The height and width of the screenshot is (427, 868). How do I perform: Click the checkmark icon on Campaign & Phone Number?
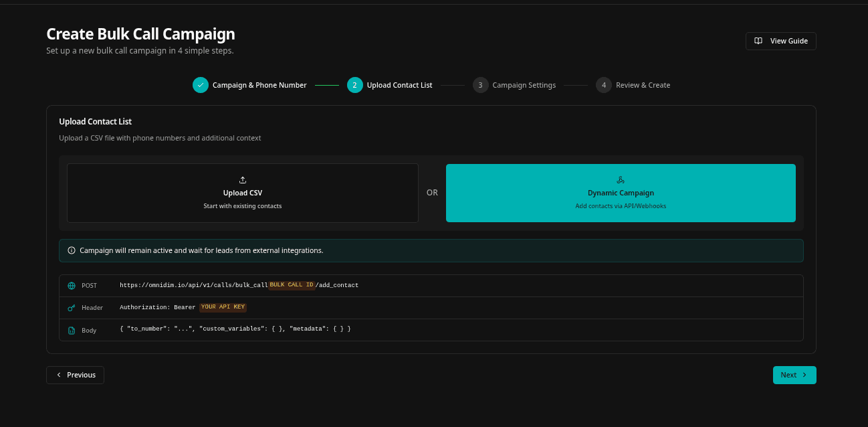[x=200, y=85]
